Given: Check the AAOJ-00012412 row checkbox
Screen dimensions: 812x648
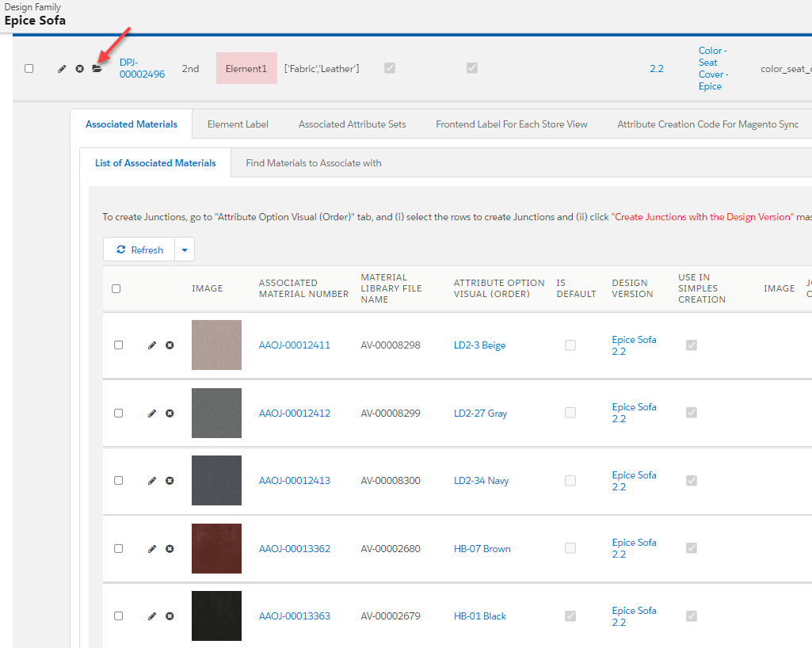Looking at the screenshot, I should click(119, 413).
